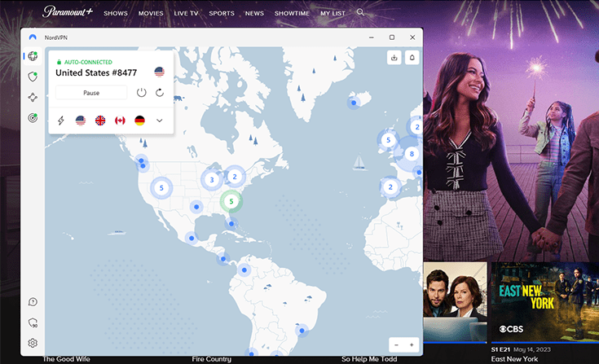Click the green cluster marker labeled 5
This screenshot has width=599, height=364.
point(231,201)
